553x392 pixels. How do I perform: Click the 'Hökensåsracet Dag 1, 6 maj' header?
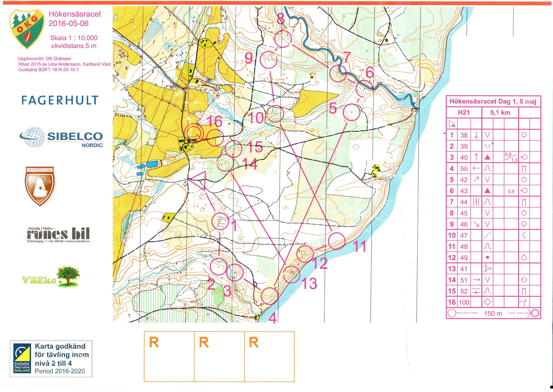(493, 101)
